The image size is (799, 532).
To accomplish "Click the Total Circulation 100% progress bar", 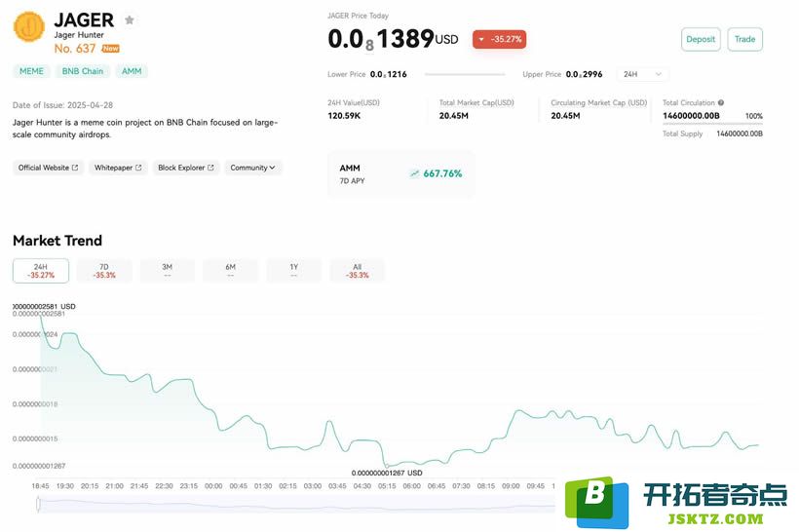I will tap(712, 124).
